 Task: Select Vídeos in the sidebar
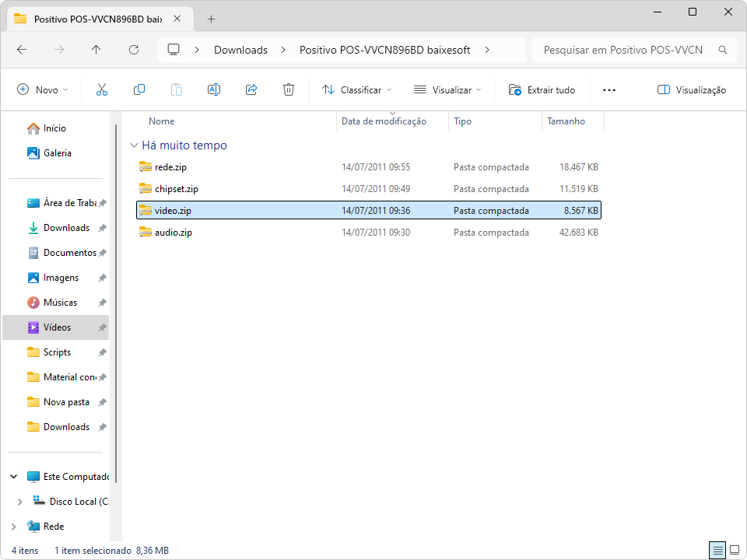coord(55,327)
